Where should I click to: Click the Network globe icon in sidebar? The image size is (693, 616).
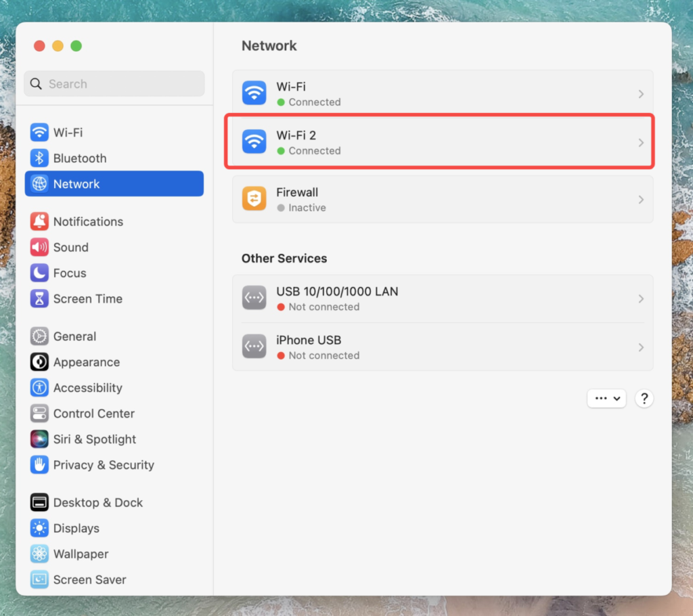click(40, 183)
